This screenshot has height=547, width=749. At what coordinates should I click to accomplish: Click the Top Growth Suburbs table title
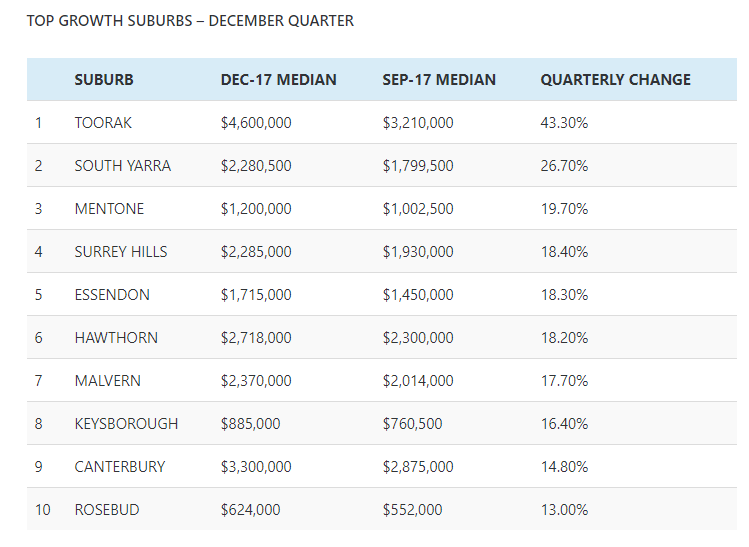190,21
